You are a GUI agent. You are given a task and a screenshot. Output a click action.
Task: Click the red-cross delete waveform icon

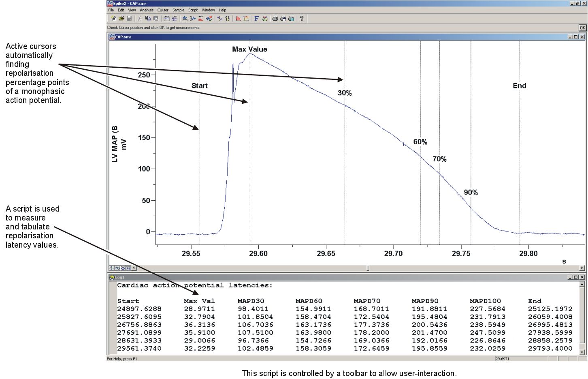pos(209,18)
